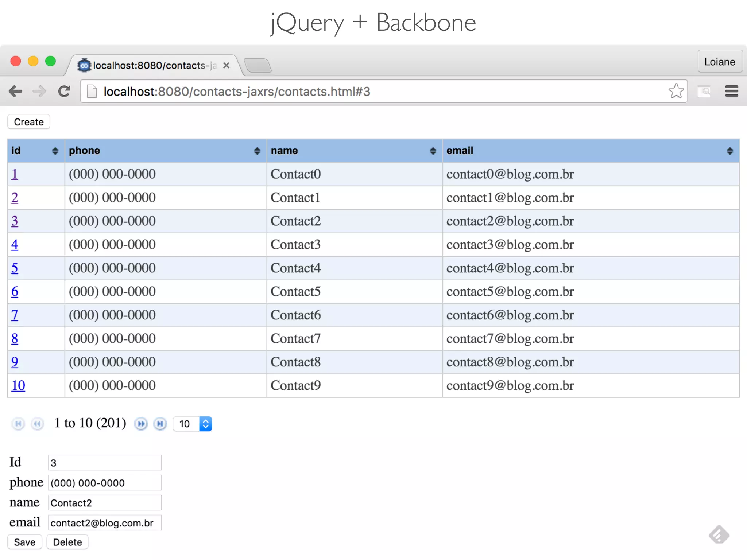Open contact id link 9

coord(15,362)
